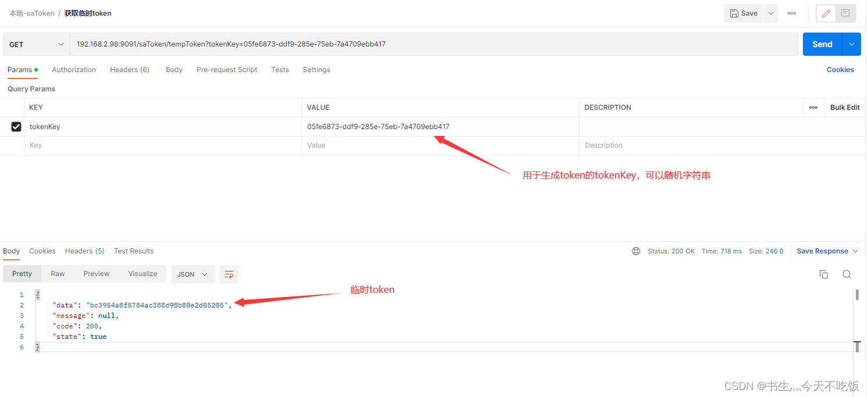Click Bulk Edit
Viewport: 868px width, 397px height.
coord(845,108)
